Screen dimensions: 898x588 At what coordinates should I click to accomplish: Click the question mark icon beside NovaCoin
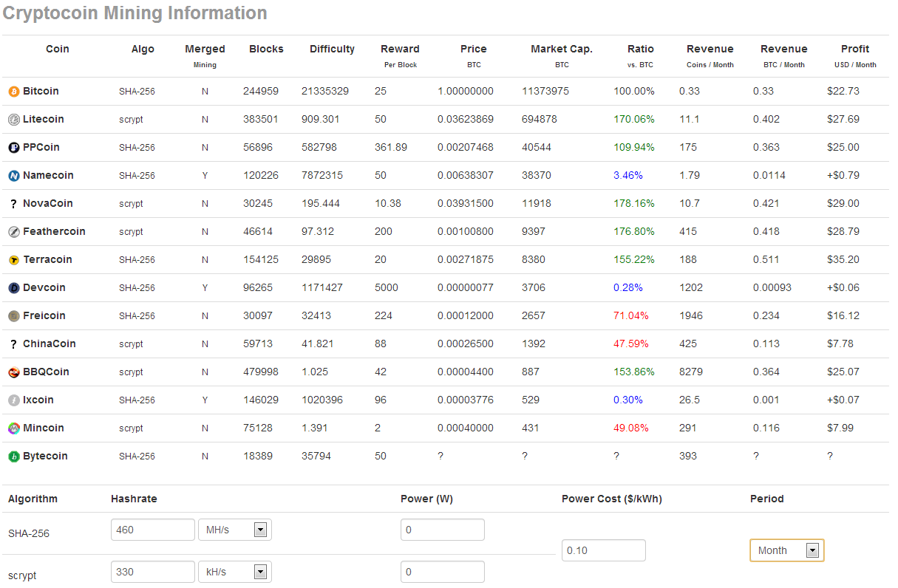[13, 204]
